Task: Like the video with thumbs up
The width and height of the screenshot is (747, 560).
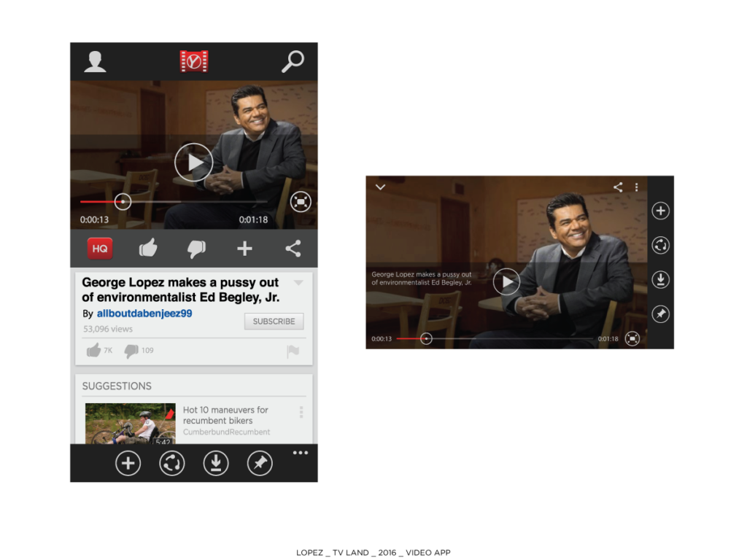Action: 148,249
